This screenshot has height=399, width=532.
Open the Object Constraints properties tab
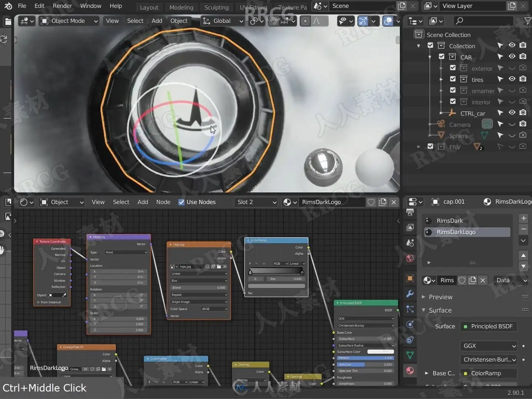[x=410, y=340]
